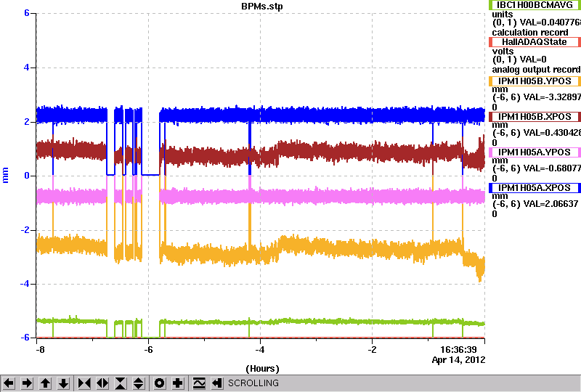This screenshot has width=581, height=392.
Task: Select the HallADAQState curve legend
Action: tap(535, 42)
